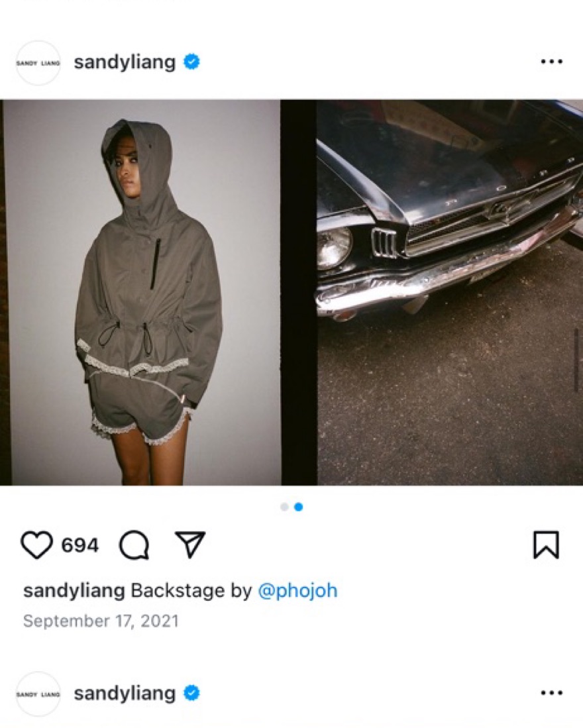Like the post with the heart icon
The image size is (583, 728).
coord(36,545)
